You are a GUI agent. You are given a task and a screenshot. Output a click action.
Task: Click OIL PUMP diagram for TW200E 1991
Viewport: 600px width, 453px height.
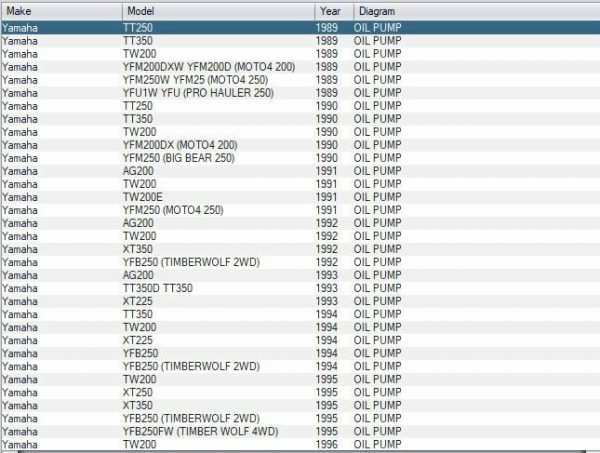[x=377, y=197]
